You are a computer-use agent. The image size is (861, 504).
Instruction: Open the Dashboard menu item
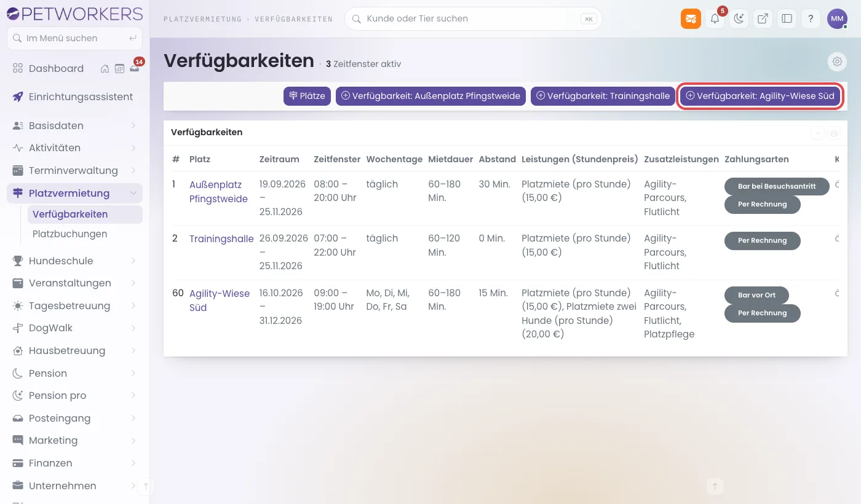tap(56, 68)
